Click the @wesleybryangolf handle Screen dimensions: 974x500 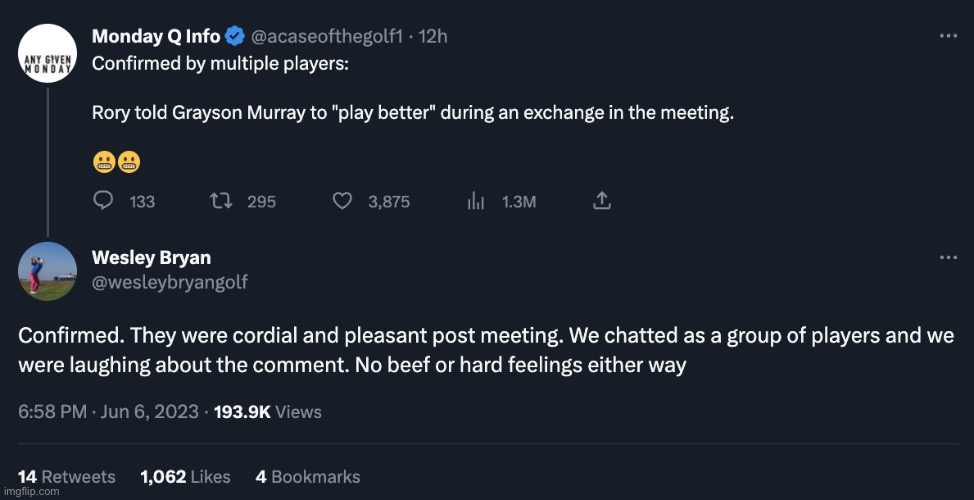click(170, 282)
